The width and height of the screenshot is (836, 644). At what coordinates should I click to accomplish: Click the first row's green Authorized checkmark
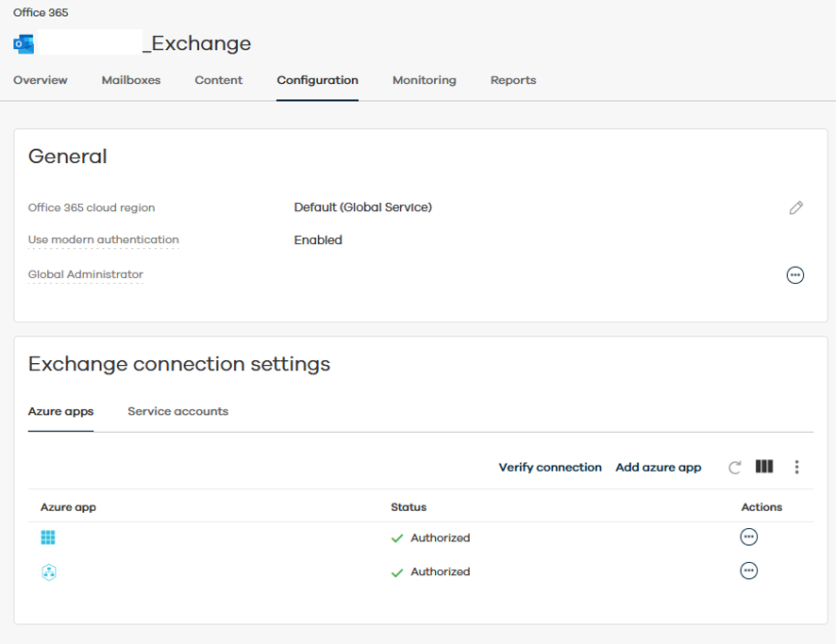pos(396,538)
